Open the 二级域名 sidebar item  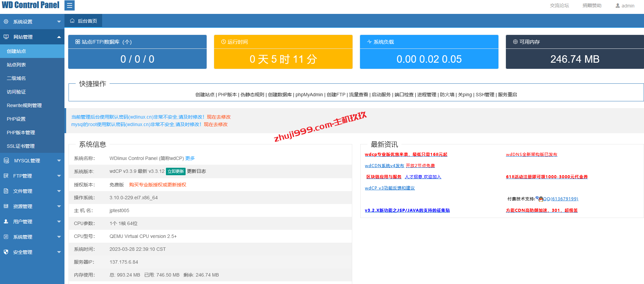click(x=32, y=78)
